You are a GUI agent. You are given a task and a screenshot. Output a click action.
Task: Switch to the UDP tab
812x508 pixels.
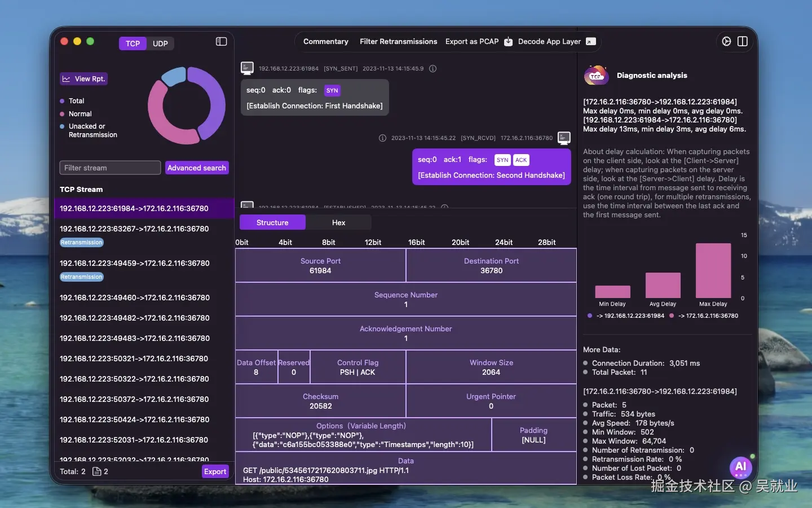[160, 43]
